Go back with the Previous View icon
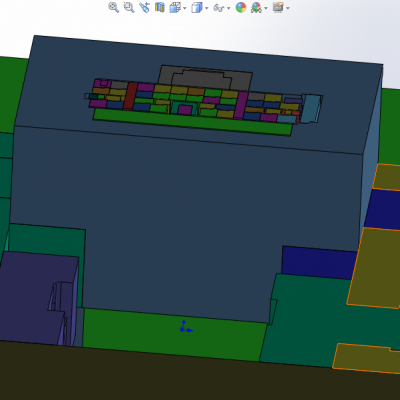Image resolution: width=400 pixels, height=400 pixels. (144, 7)
